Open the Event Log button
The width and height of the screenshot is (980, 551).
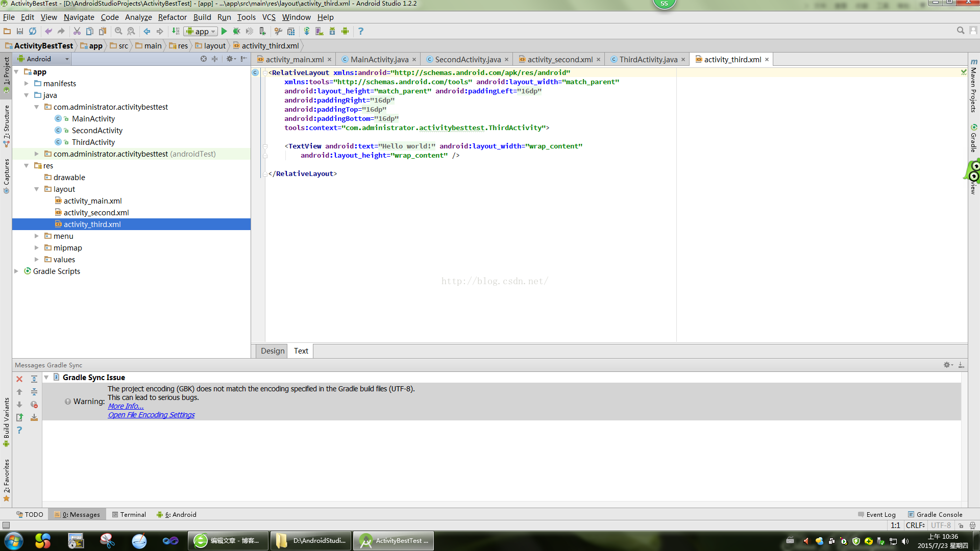coord(876,514)
